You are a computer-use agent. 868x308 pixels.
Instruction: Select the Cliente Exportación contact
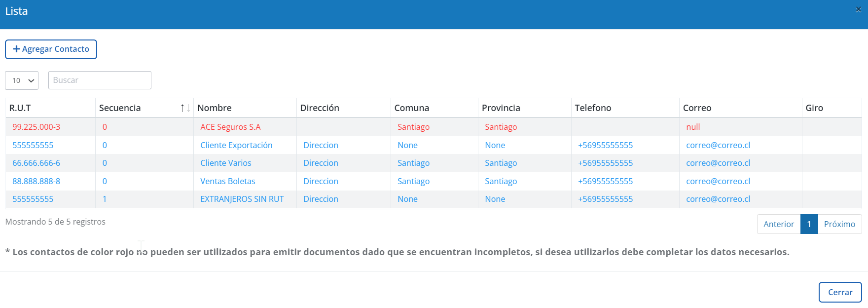236,145
